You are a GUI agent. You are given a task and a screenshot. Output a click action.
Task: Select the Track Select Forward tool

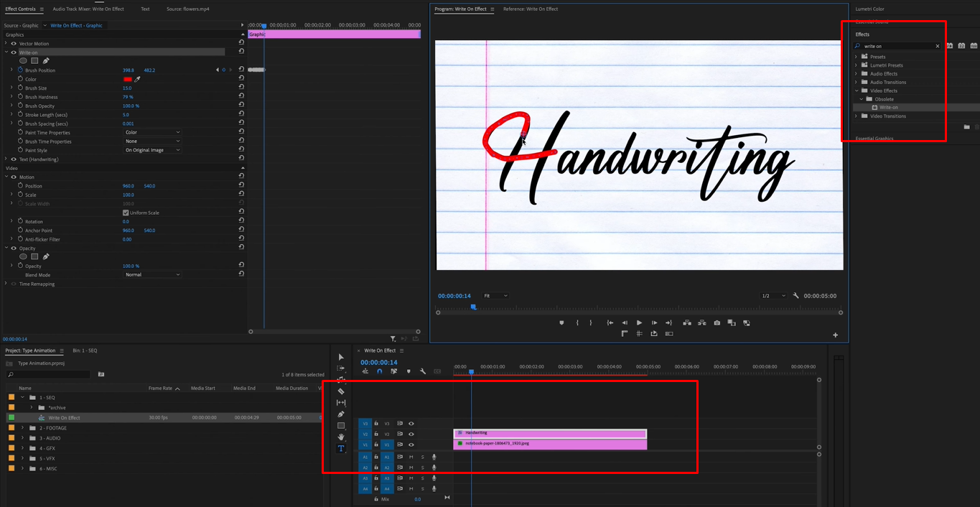coord(341,368)
